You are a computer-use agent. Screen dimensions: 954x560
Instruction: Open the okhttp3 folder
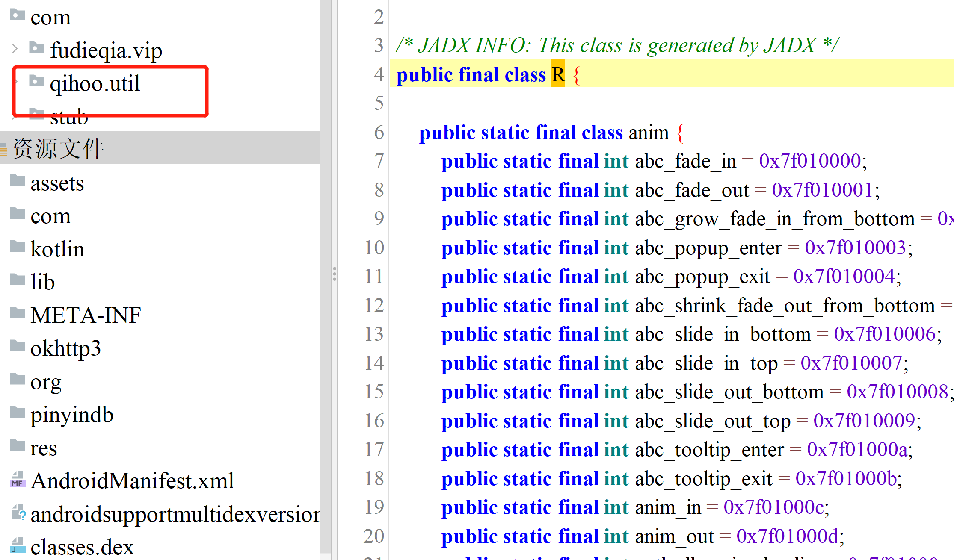click(x=65, y=349)
